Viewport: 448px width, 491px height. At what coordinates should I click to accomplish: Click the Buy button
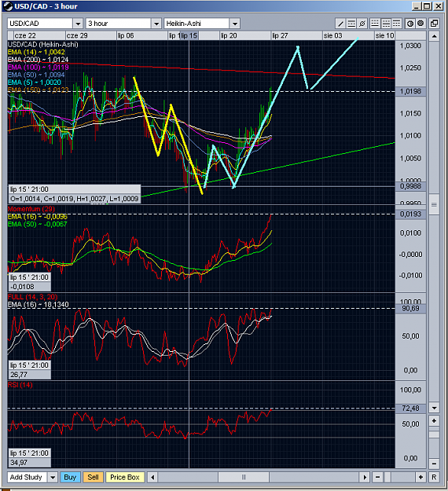70,477
